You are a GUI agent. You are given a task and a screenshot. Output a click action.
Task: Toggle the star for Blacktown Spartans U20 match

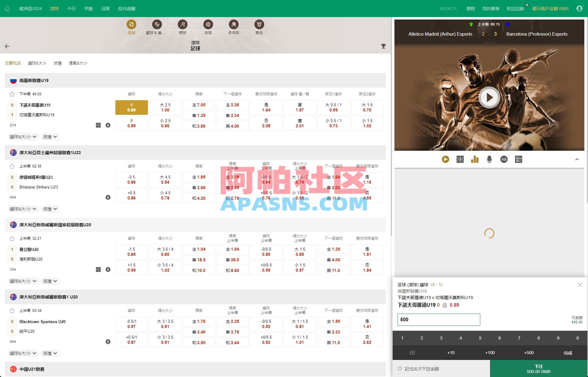point(12,310)
